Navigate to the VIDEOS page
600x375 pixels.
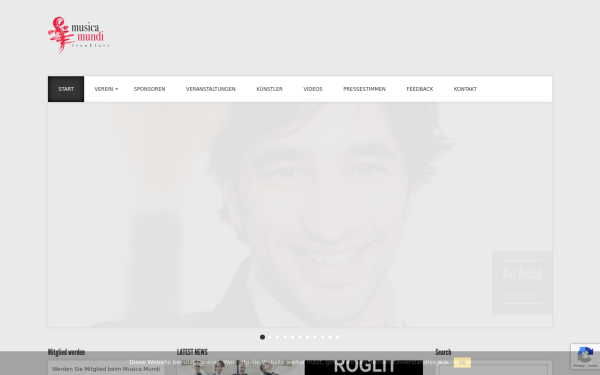313,89
